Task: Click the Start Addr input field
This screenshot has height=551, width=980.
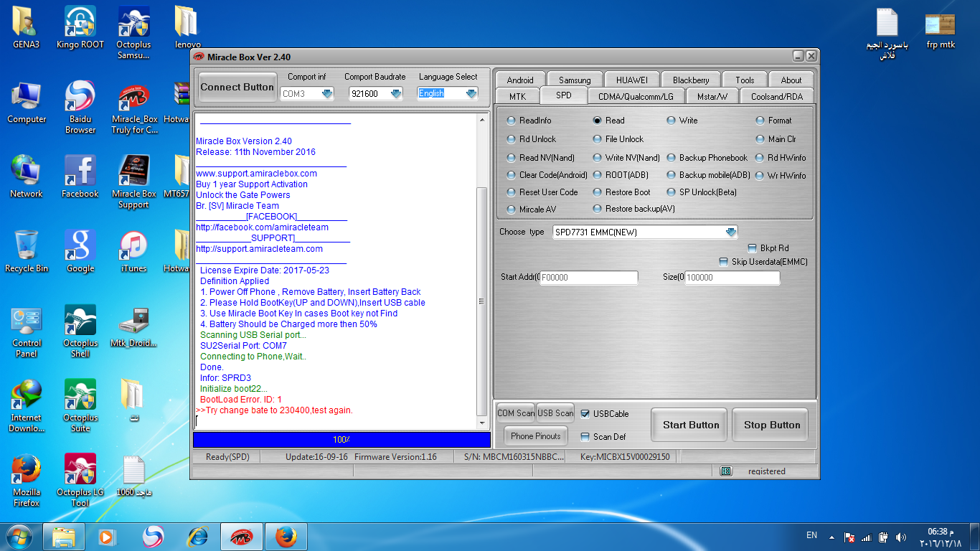Action: coord(589,278)
